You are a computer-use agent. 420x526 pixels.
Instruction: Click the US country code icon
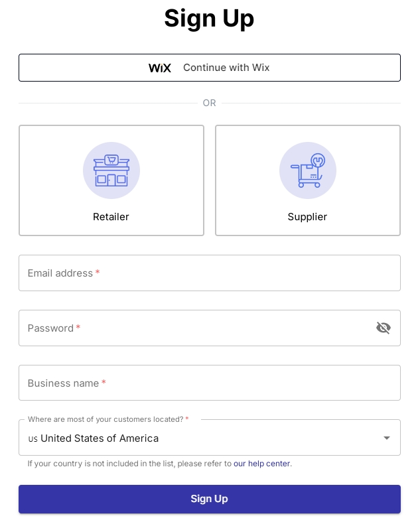click(x=33, y=438)
